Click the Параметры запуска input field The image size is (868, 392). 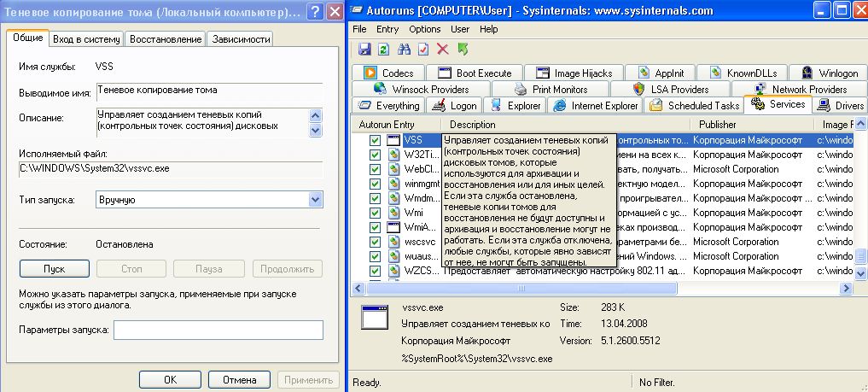[x=218, y=330]
